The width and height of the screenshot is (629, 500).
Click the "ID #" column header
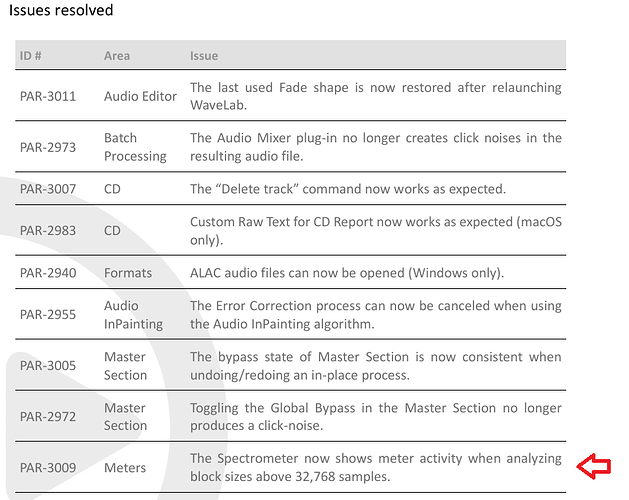click(x=32, y=55)
